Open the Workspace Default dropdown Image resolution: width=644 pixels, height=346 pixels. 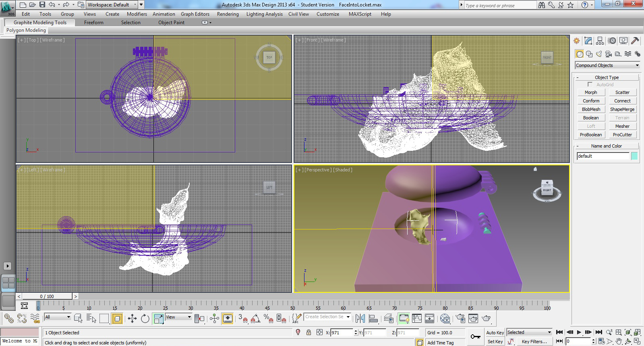(112, 5)
